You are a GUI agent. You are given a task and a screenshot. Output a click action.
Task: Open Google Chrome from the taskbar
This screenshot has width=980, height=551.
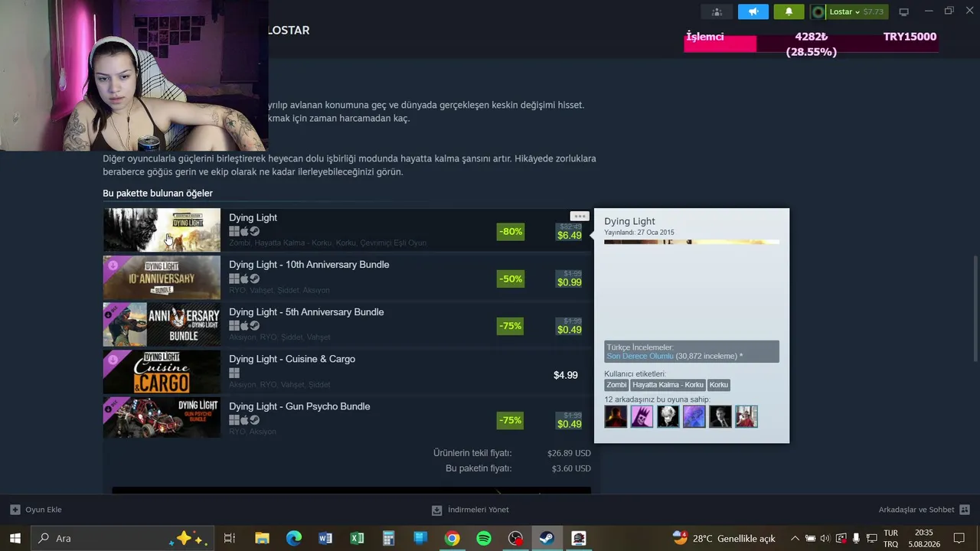(452, 538)
